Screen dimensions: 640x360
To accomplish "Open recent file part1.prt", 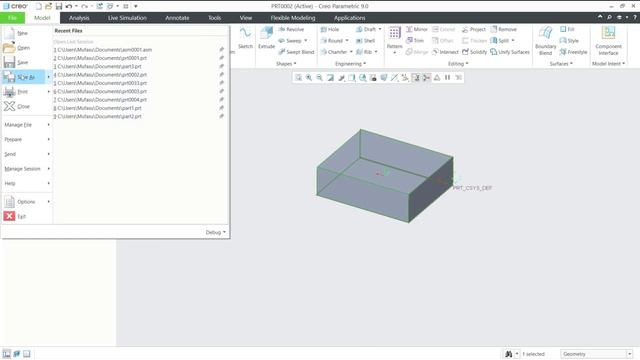I will click(x=98, y=108).
